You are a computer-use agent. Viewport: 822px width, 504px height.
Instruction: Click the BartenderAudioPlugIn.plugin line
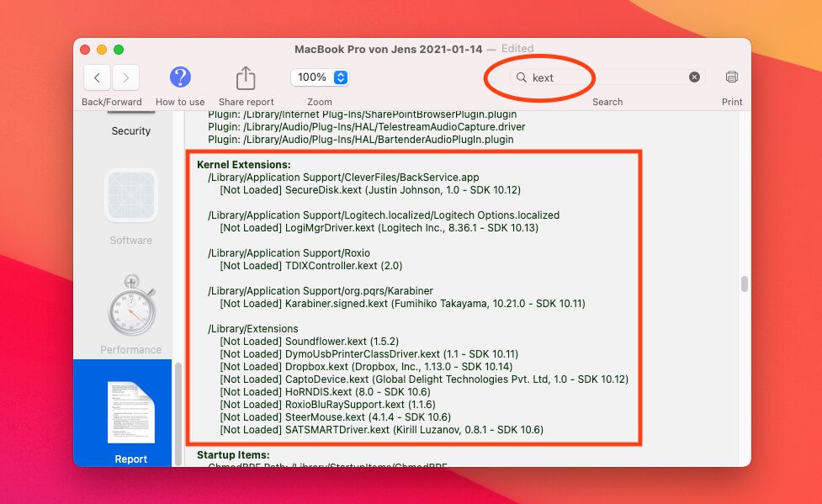pyautogui.click(x=361, y=140)
